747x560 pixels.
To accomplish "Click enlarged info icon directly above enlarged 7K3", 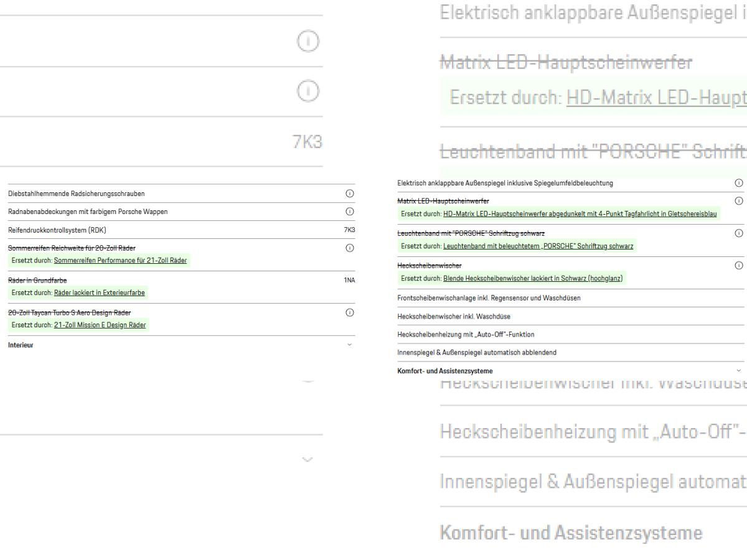I will click(x=308, y=91).
